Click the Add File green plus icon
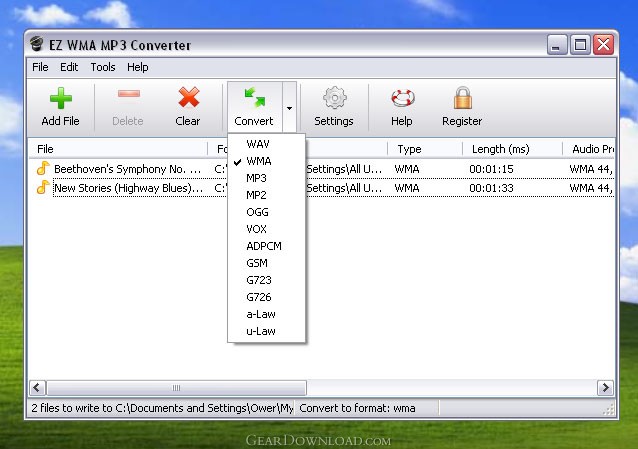The image size is (638, 449). tap(61, 98)
